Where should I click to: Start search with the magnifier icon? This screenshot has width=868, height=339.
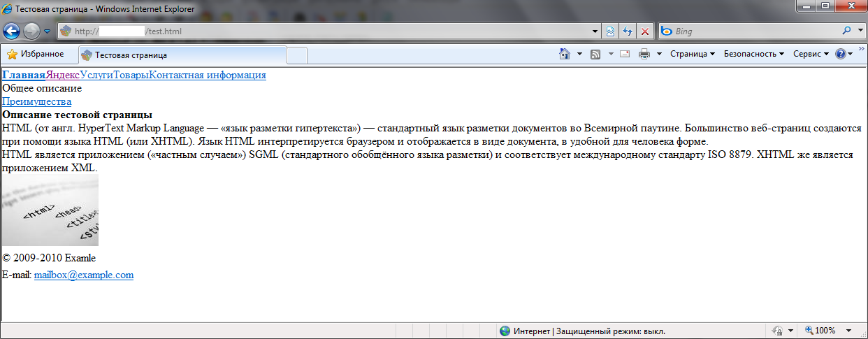[x=847, y=31]
